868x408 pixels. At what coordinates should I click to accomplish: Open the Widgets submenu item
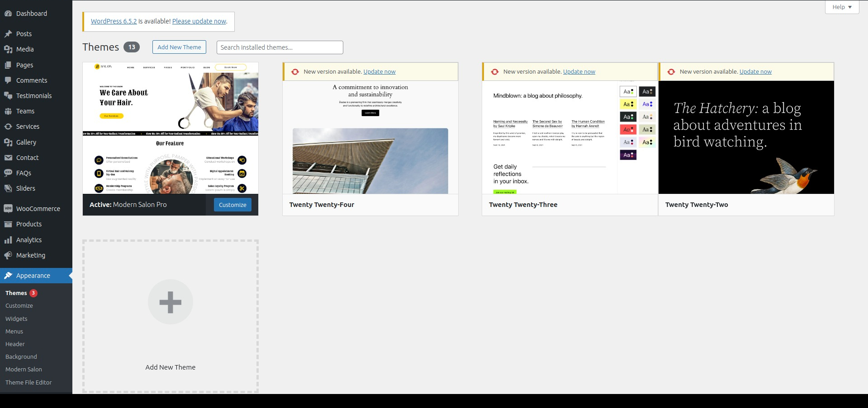[16, 319]
